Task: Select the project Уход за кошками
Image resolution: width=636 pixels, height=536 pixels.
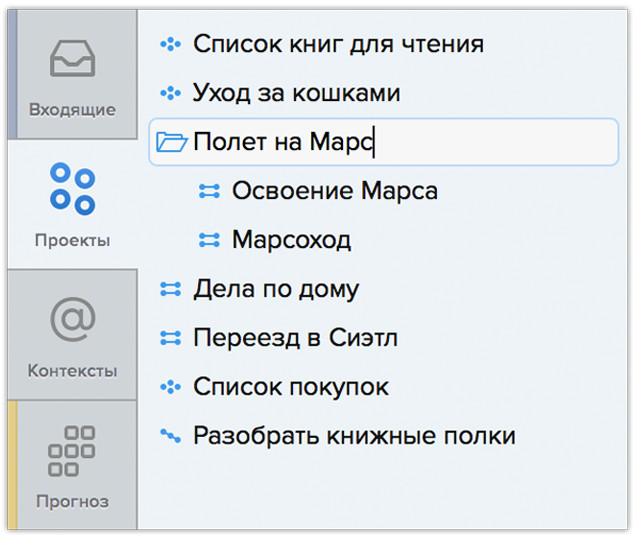Action: (x=297, y=93)
